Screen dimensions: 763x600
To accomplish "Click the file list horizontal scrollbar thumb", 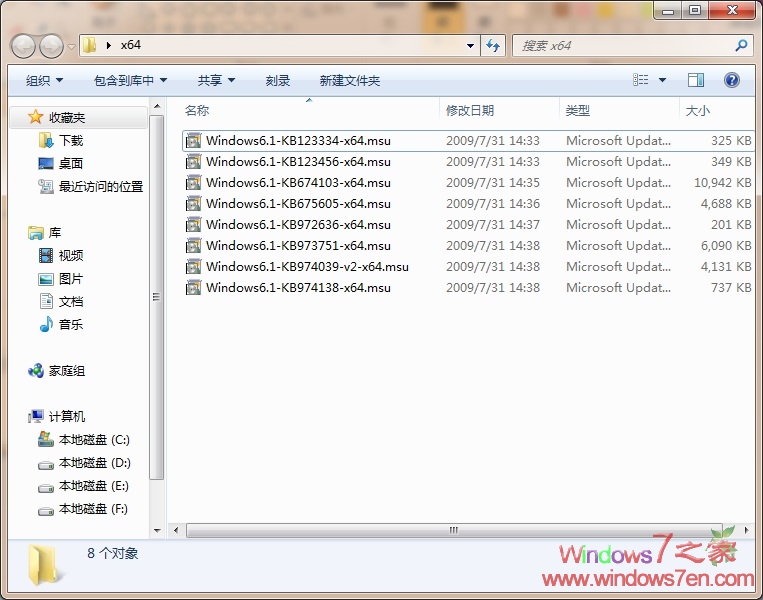I will pos(454,530).
